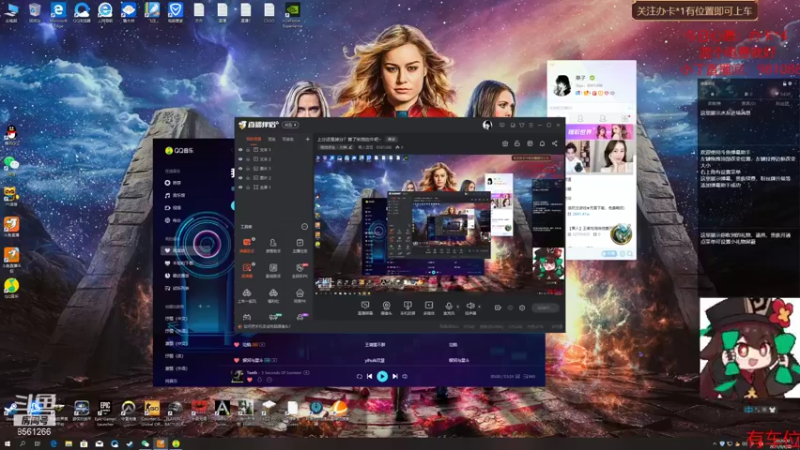Switch to the first scene tab in streaming app
The height and width of the screenshot is (450, 800).
[x=254, y=139]
